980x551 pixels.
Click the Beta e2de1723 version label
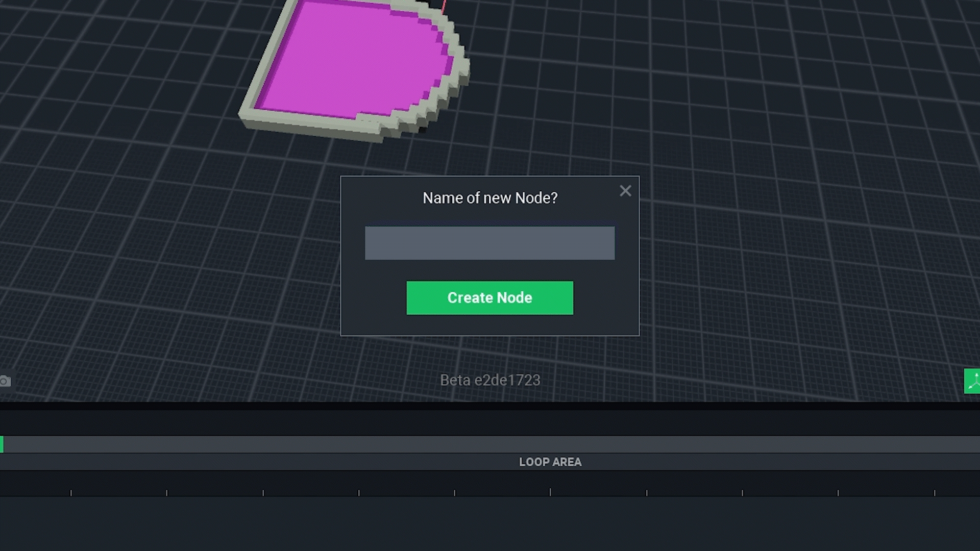click(x=490, y=380)
